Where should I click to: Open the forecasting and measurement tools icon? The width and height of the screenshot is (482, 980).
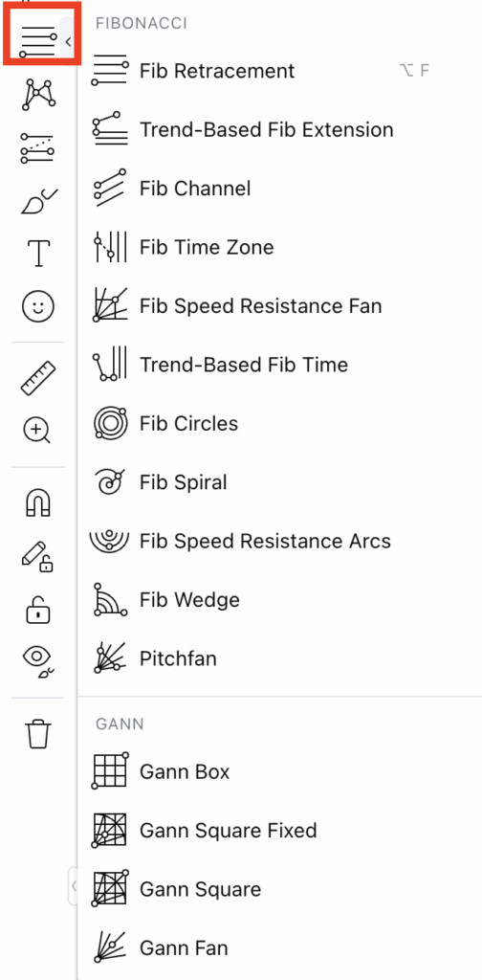click(38, 148)
